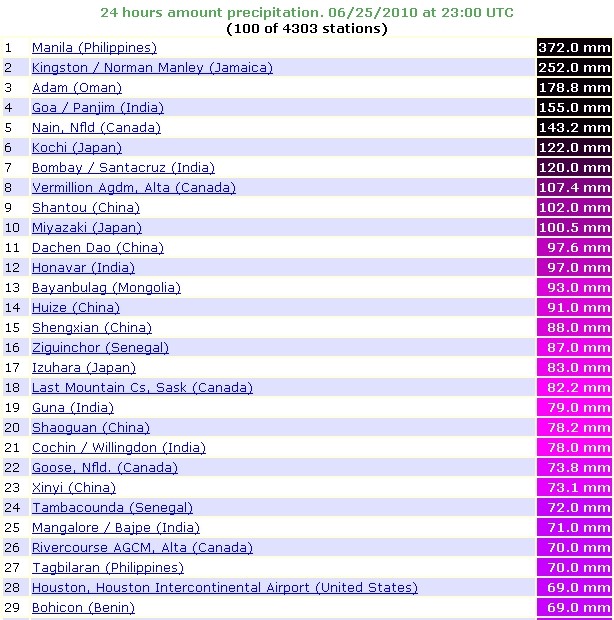Screen dimensions: 614x620
Task: Click the 88.0 mm value
Action: 574,328
